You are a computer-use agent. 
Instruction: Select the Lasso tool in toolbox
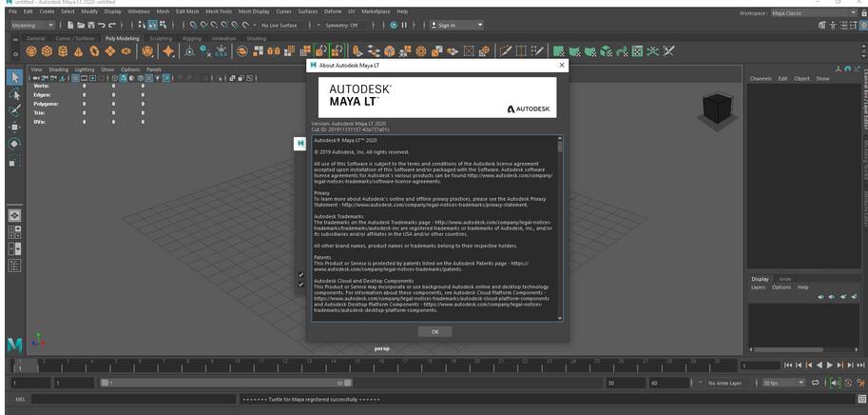(15, 94)
